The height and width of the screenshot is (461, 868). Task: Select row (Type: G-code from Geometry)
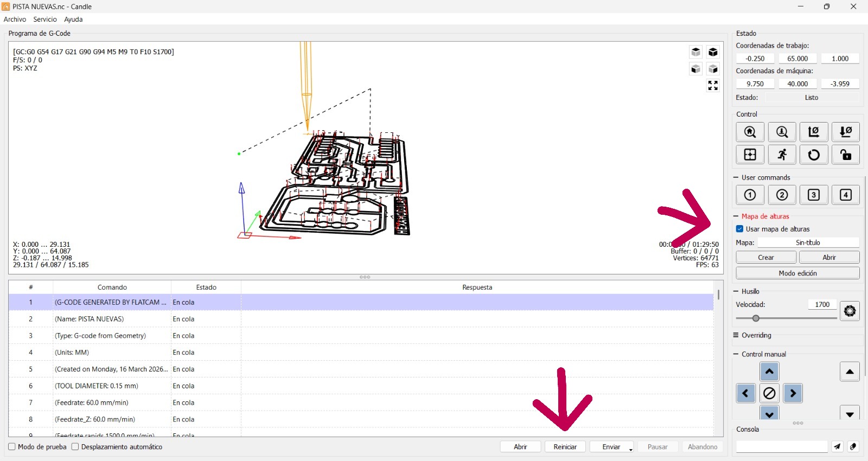click(x=361, y=336)
